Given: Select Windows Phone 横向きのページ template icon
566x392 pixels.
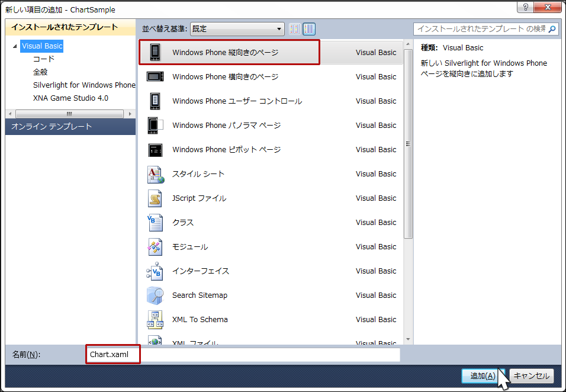Looking at the screenshot, I should (x=155, y=76).
